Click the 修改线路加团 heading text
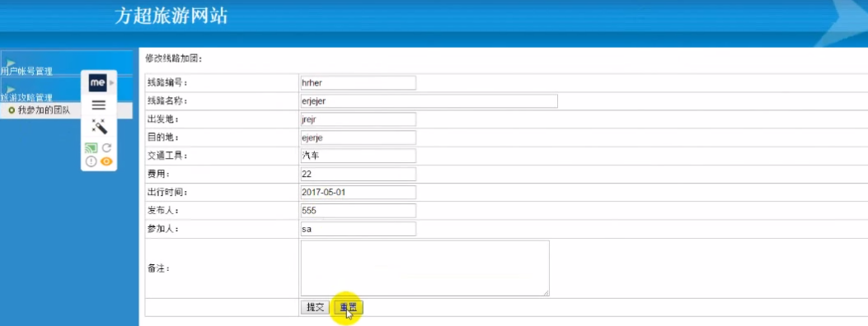Screen dimensions: 868x326 click(175, 58)
